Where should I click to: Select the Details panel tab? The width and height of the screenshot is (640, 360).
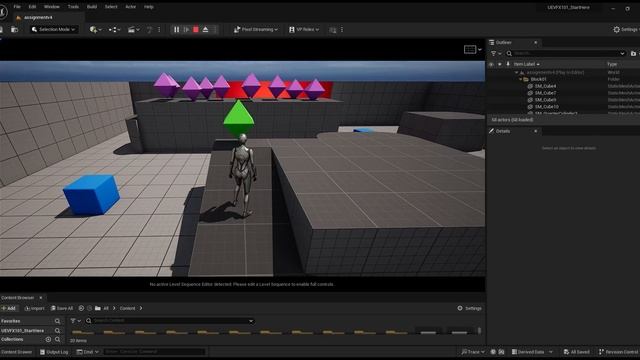tap(503, 131)
